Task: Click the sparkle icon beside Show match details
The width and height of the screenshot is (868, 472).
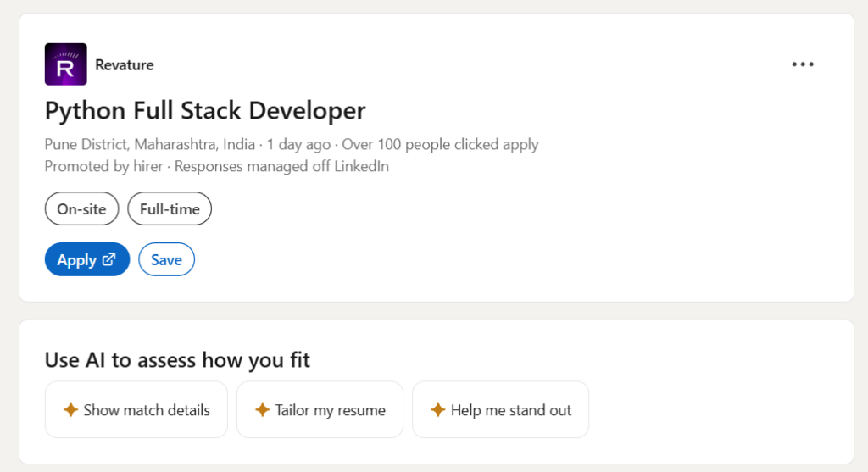Action: [71, 410]
